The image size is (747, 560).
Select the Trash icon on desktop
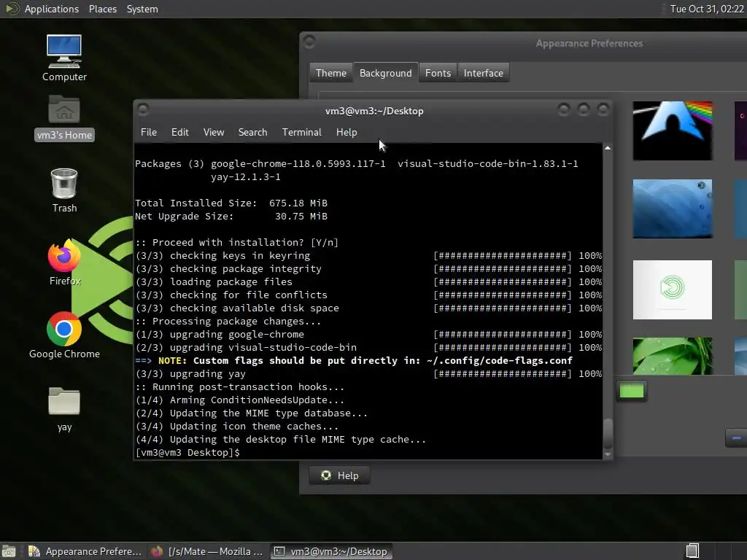tap(64, 190)
